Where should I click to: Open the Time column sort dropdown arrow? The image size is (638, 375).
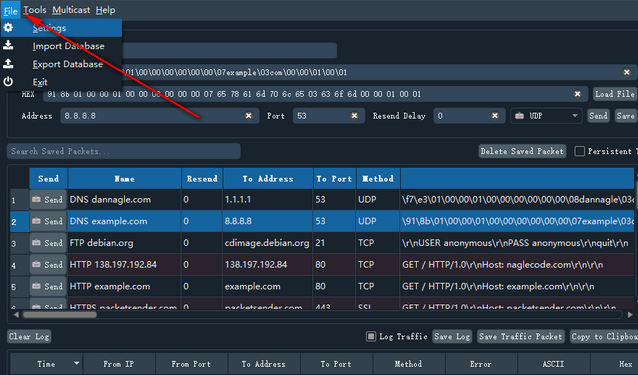76,363
